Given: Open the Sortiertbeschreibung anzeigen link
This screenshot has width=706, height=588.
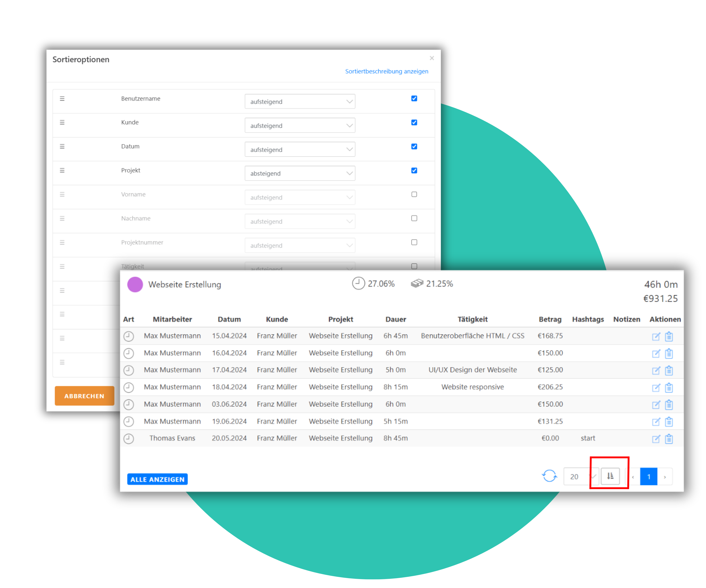Looking at the screenshot, I should click(386, 71).
